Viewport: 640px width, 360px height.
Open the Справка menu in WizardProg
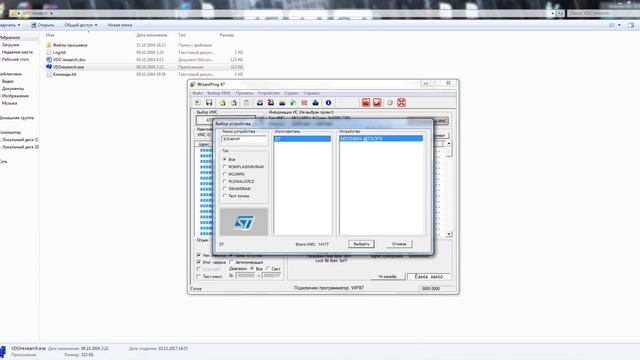(311, 93)
